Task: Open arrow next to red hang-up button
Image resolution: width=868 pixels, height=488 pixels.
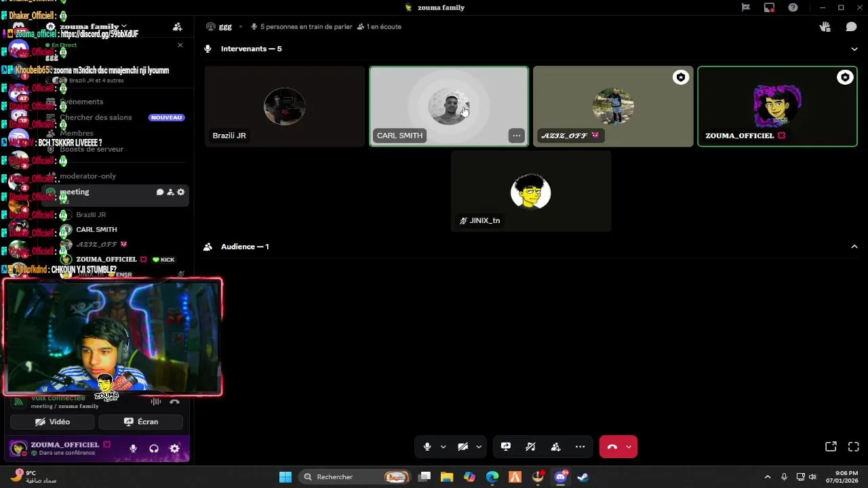Action: click(629, 447)
